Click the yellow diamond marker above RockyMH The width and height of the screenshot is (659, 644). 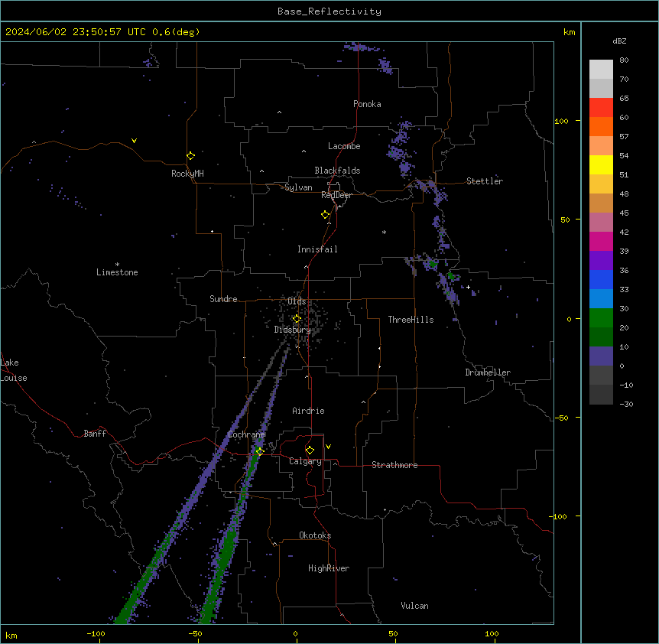click(190, 156)
